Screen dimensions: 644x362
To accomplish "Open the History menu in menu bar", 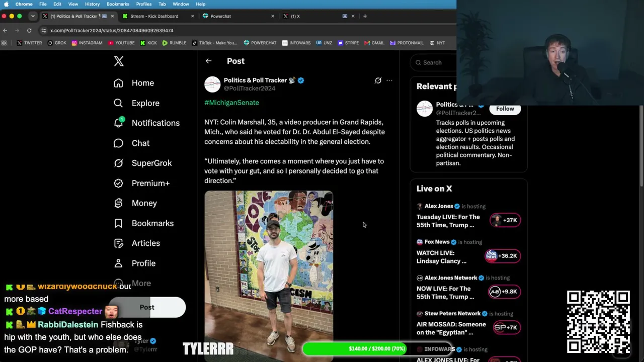I will [x=92, y=4].
